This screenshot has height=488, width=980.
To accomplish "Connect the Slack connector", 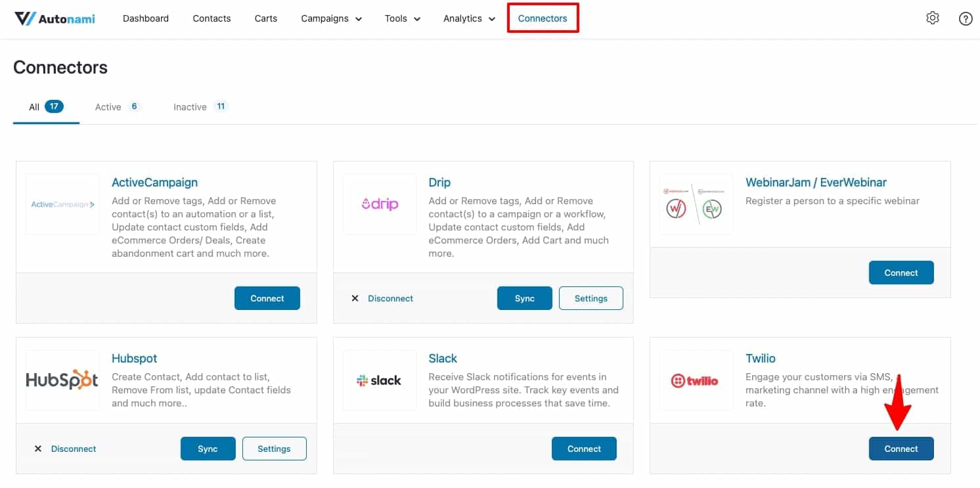I will (x=584, y=449).
